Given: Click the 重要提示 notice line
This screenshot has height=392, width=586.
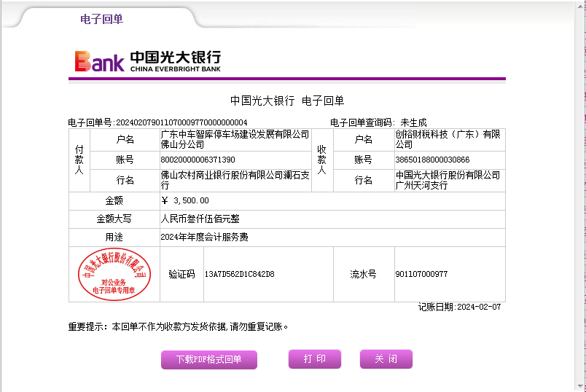Looking at the screenshot, I should coord(178,327).
